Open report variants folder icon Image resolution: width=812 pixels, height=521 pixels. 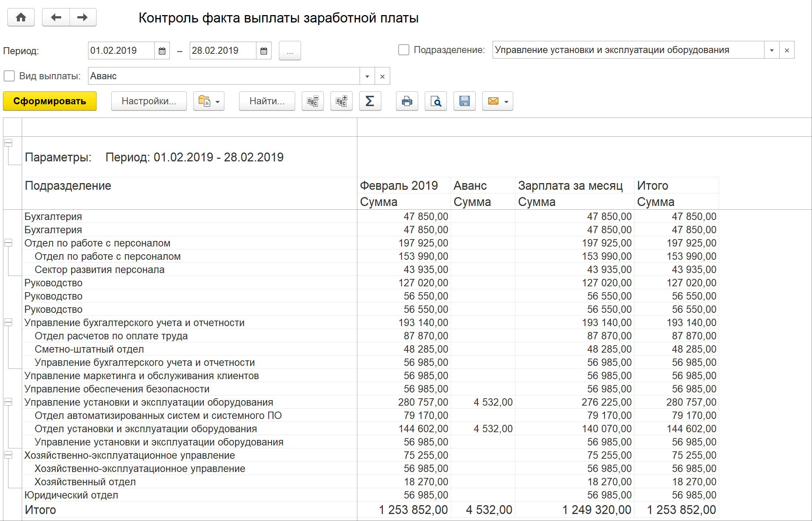[x=204, y=101]
